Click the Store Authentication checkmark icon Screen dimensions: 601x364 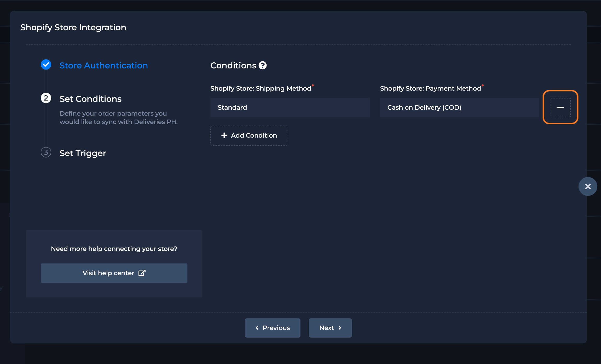pyautogui.click(x=46, y=65)
